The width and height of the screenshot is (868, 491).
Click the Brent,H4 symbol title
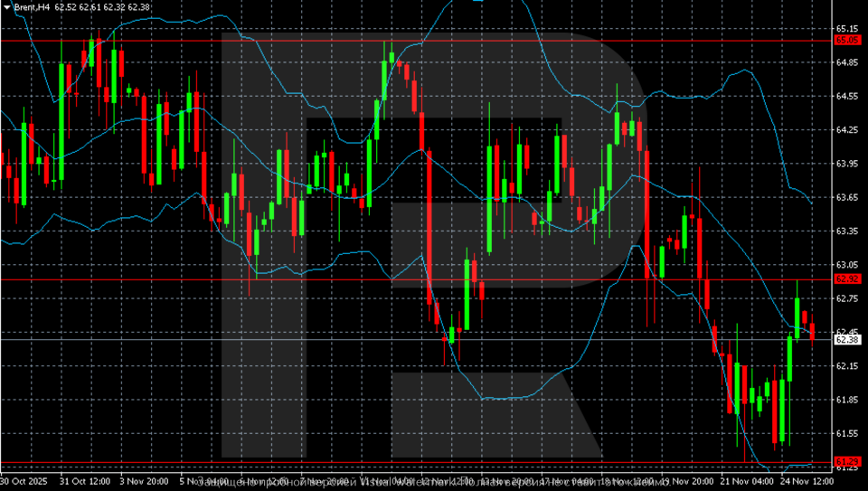pos(32,6)
